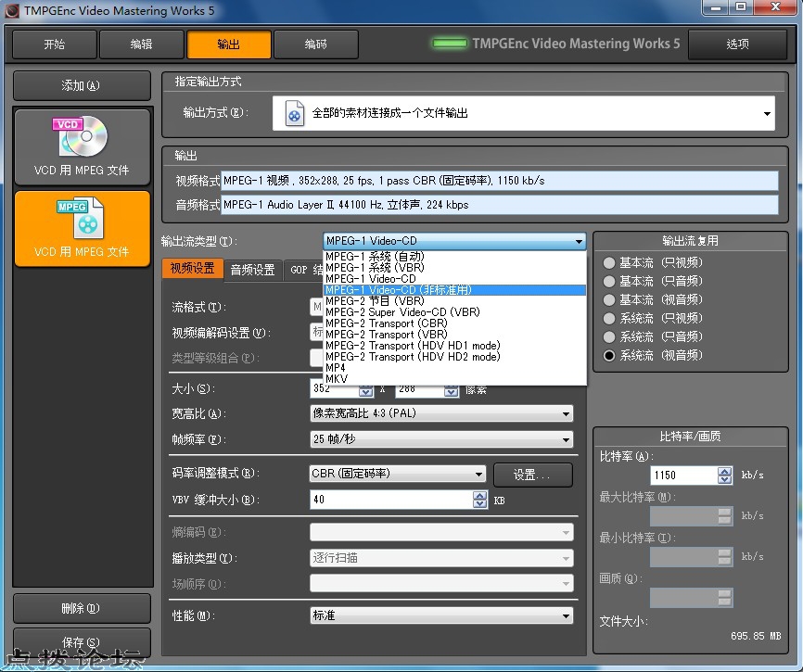Open the 输出 tab
The width and height of the screenshot is (803, 672).
[228, 44]
